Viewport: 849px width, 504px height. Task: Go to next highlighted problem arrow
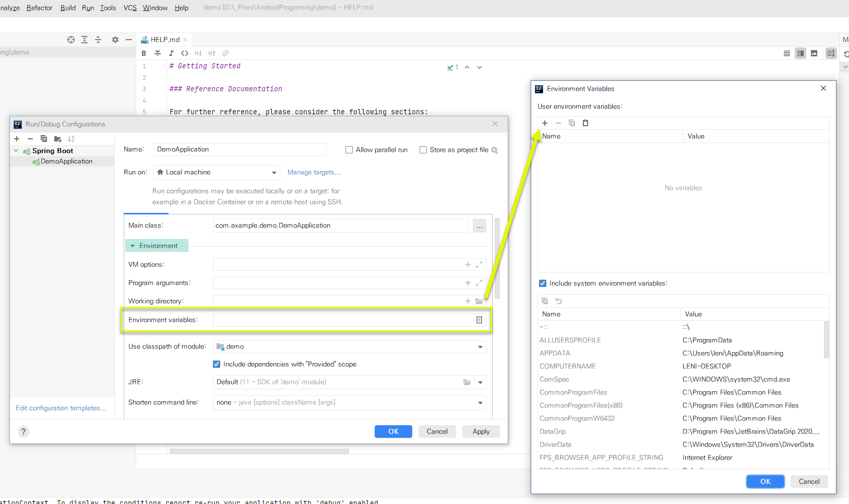480,67
